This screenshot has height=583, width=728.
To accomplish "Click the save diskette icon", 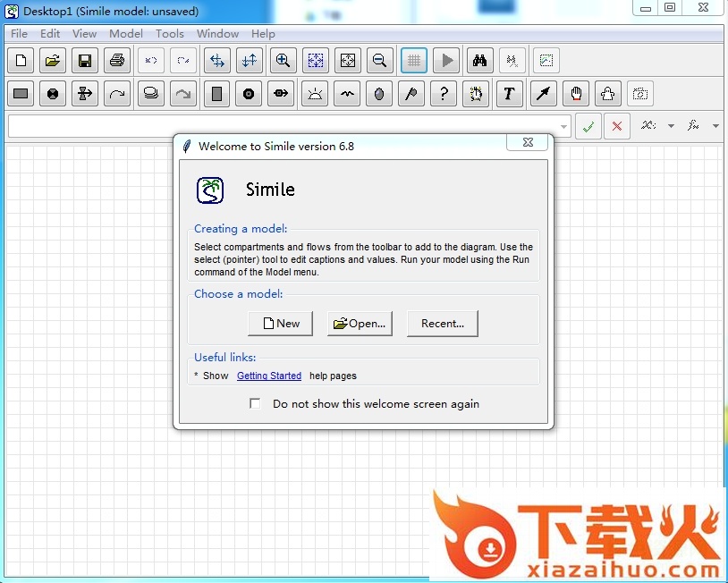I will [x=84, y=61].
